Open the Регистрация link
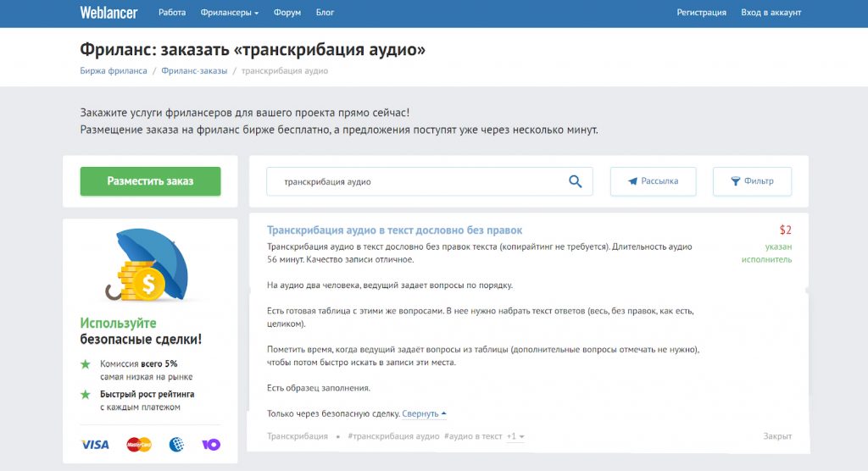 701,12
